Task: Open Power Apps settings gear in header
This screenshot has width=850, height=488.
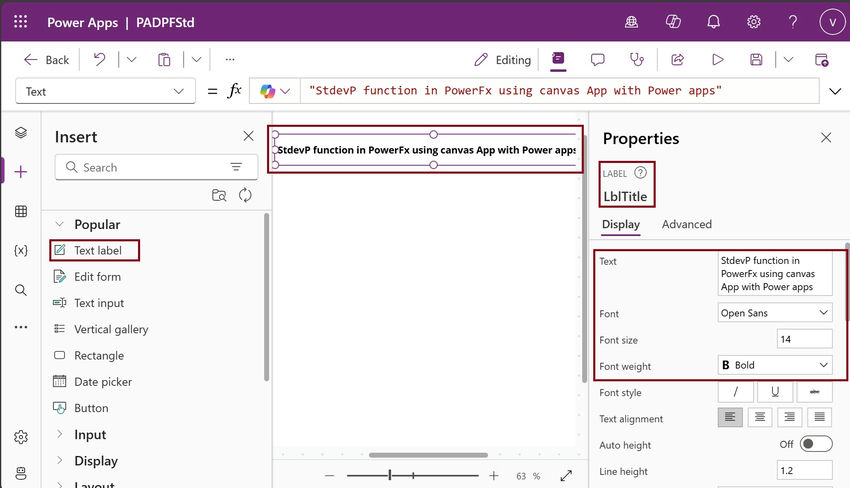Action: click(x=754, y=22)
